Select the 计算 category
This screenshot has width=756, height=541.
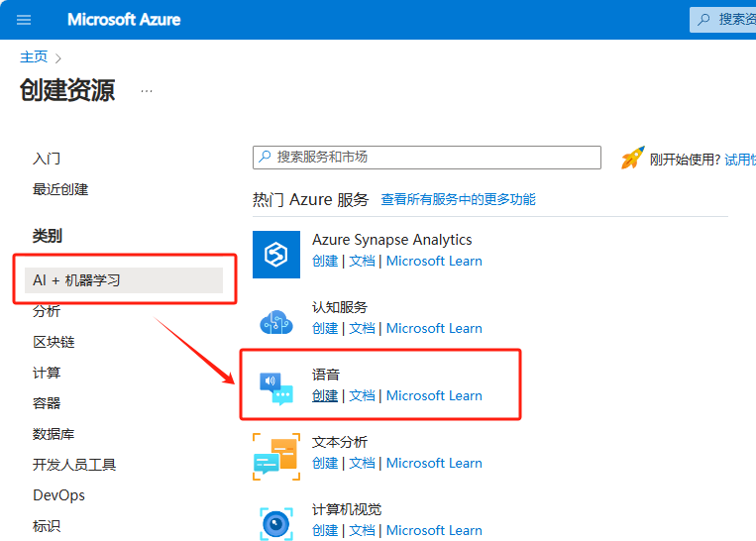click(47, 373)
